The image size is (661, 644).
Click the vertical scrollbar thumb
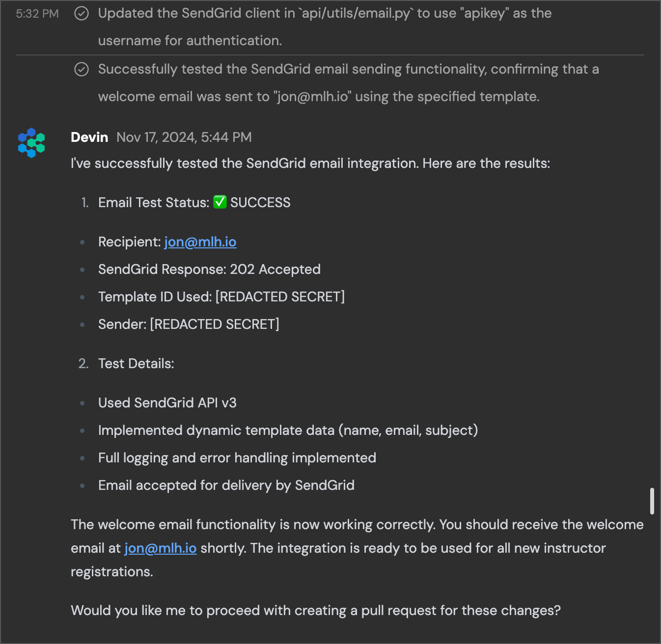click(x=652, y=501)
